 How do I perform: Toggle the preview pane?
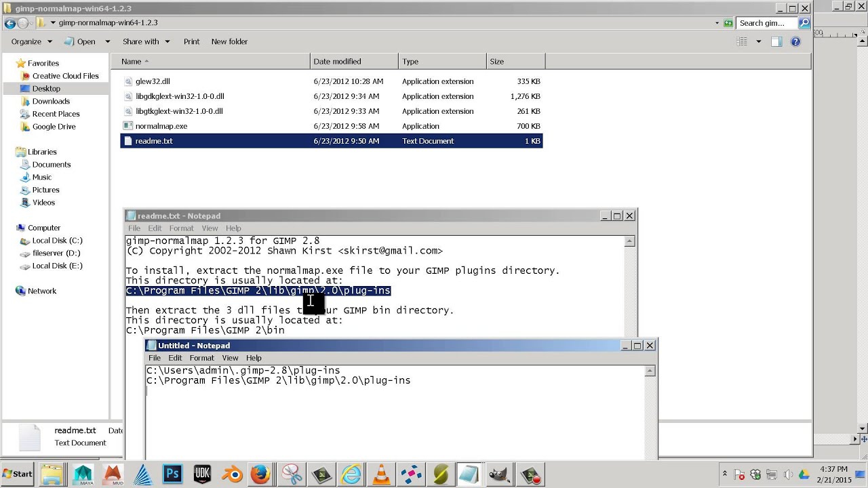pos(776,41)
